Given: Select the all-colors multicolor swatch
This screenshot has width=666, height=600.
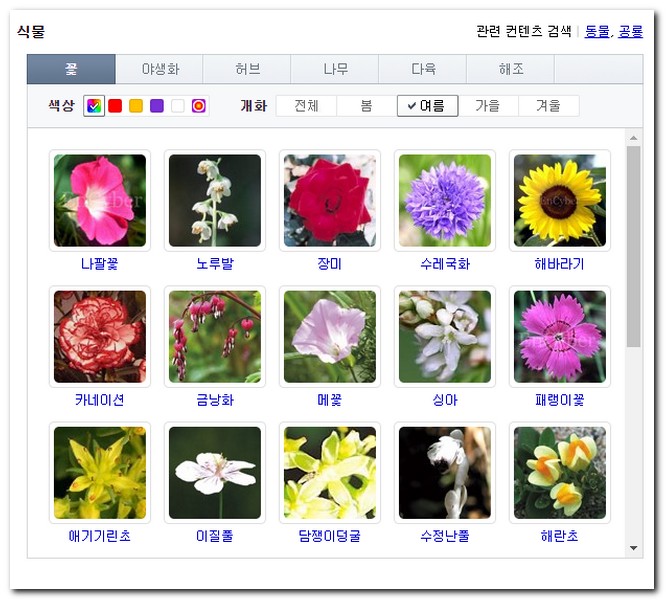Looking at the screenshot, I should (x=94, y=106).
